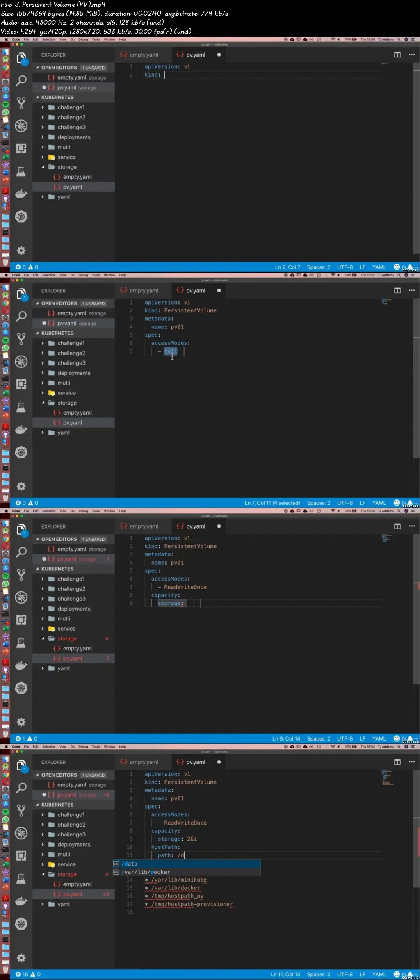Image resolution: width=420 pixels, height=980 pixels.
Task: Open Source Control in the Ln 7 frame
Action: (21, 339)
